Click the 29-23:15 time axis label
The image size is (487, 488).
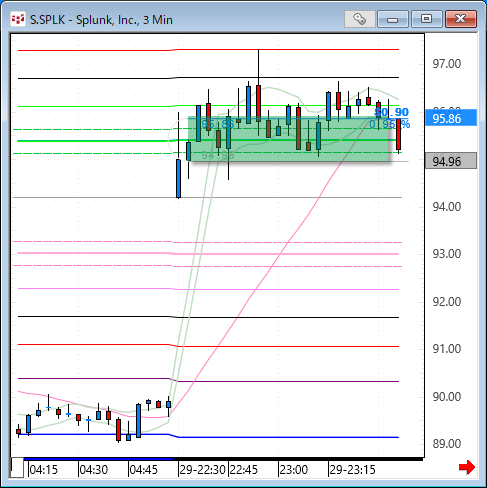coord(353,470)
